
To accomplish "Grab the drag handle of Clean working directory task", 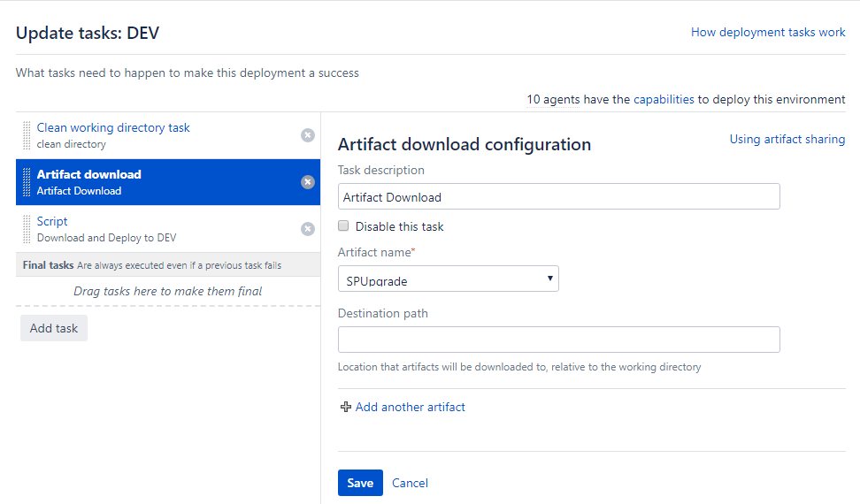I will [27, 136].
